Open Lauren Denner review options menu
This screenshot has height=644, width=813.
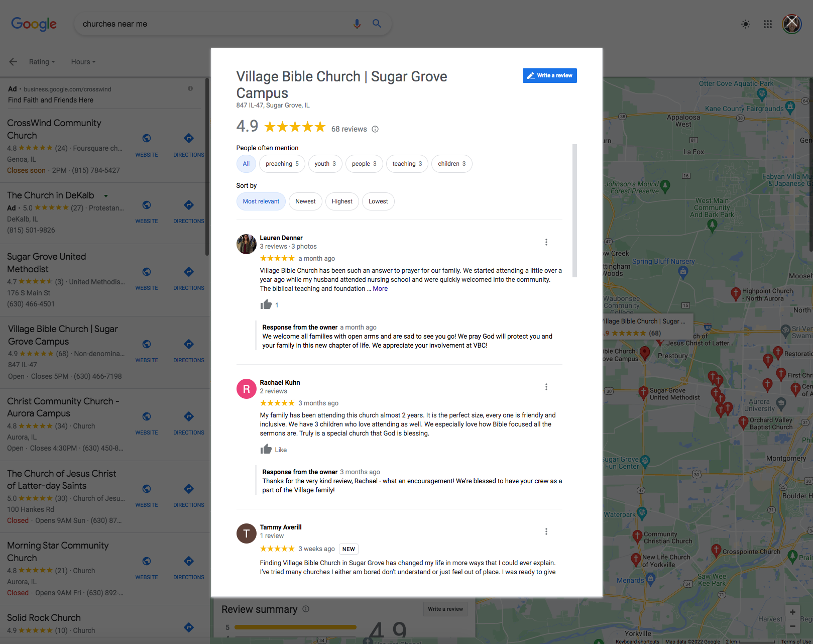(x=546, y=242)
